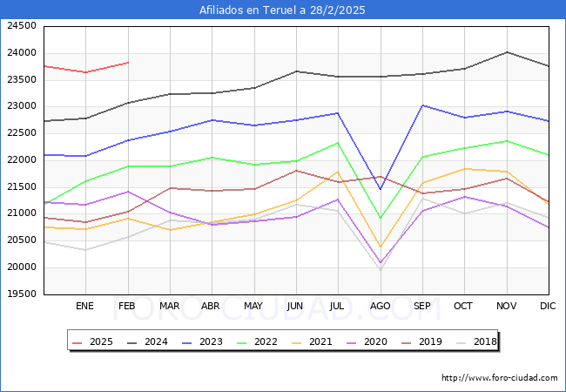The width and height of the screenshot is (566, 392).
Task: Click the chart title 'Afiliados en Teruel a 28/2/2025'
Action: click(x=282, y=10)
